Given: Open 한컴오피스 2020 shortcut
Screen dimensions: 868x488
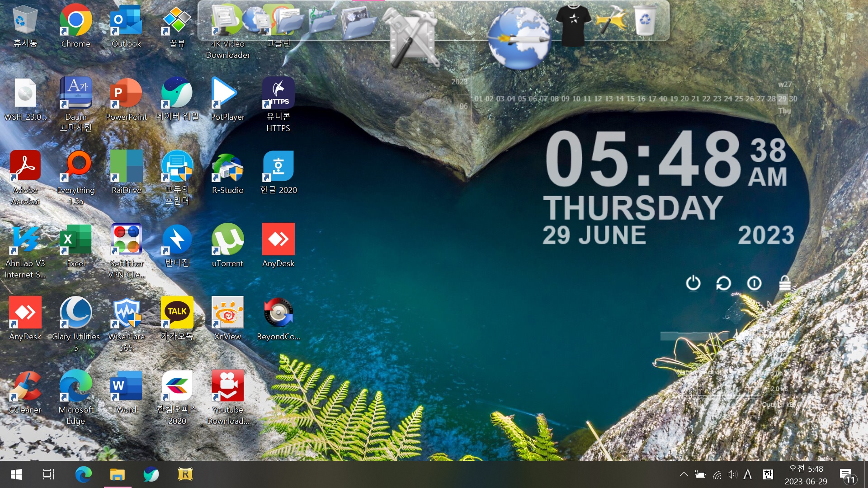Looking at the screenshot, I should [x=177, y=398].
